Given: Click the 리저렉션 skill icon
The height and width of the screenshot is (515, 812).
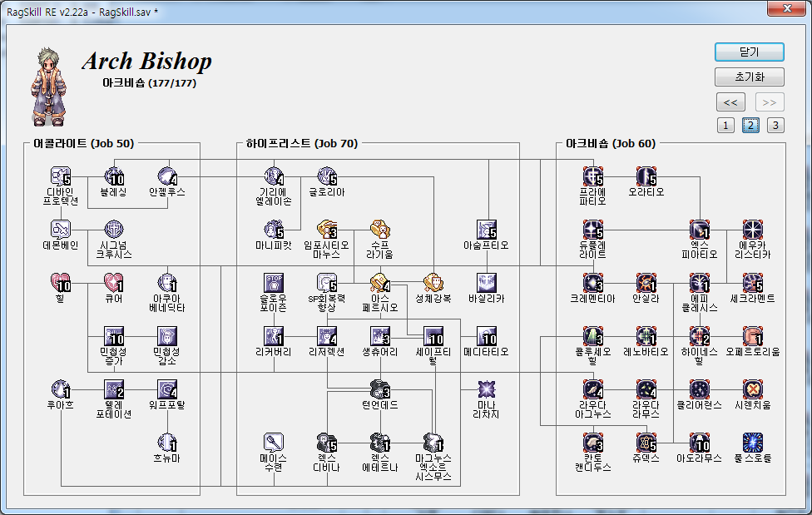Looking at the screenshot, I should point(327,336).
